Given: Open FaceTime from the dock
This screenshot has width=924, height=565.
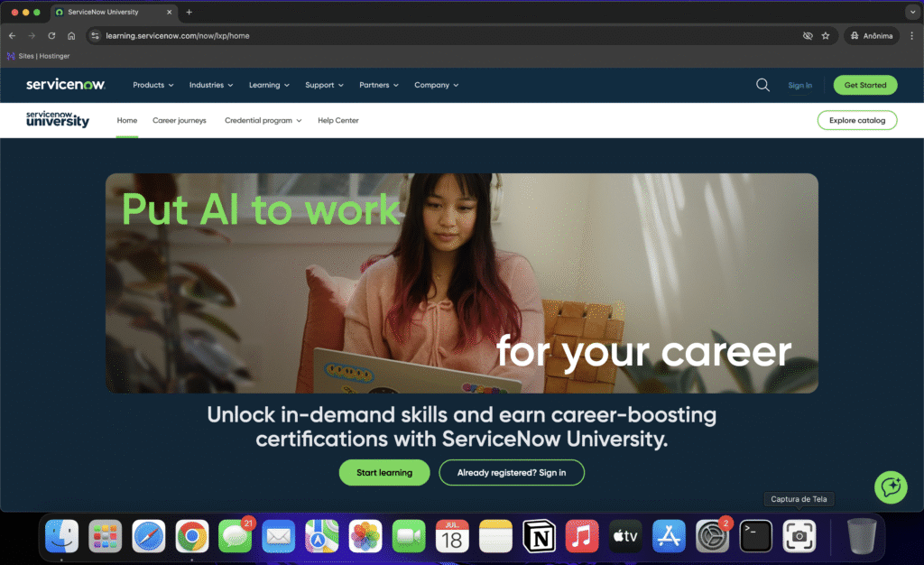Looking at the screenshot, I should click(409, 536).
